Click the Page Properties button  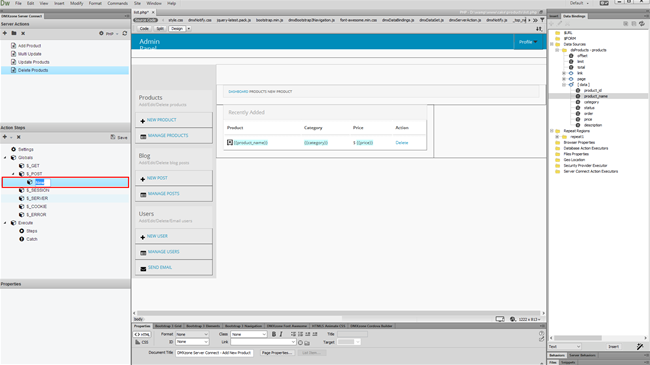tap(277, 353)
